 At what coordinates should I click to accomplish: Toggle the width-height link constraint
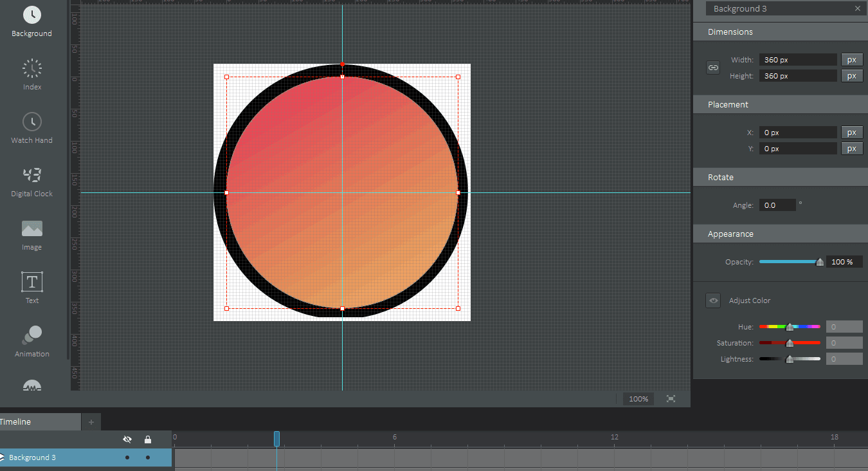713,68
